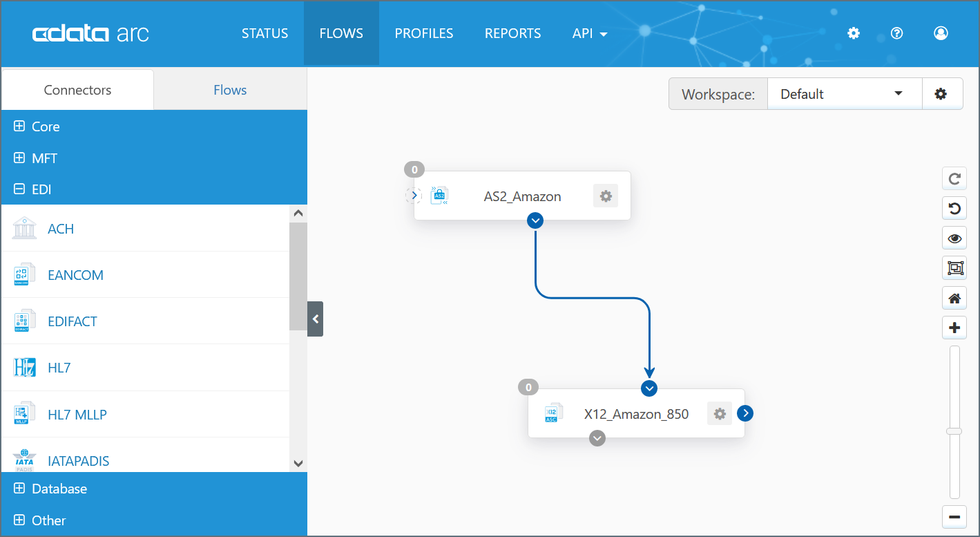
Task: Expand the Core connector category
Action: (154, 126)
